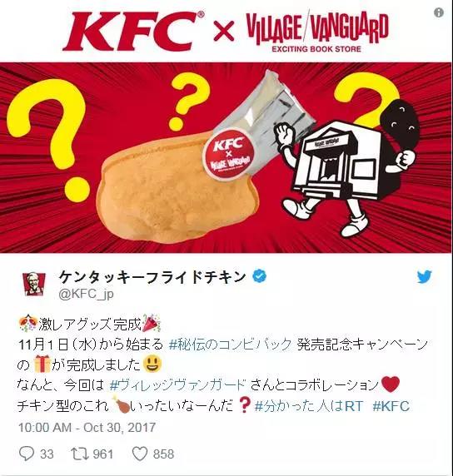The width and height of the screenshot is (453, 476).
Task: Click the KFC Colonel profile avatar
Action: 34,284
